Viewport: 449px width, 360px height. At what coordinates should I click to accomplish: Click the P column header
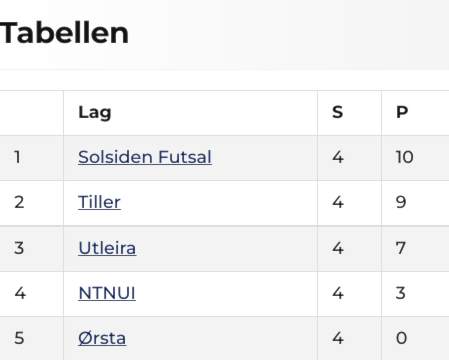point(402,112)
